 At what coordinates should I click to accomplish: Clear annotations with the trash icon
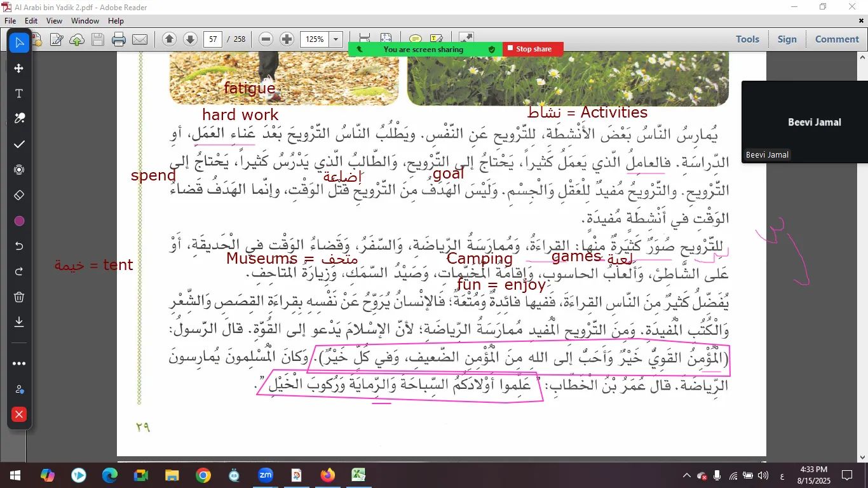coord(19,297)
